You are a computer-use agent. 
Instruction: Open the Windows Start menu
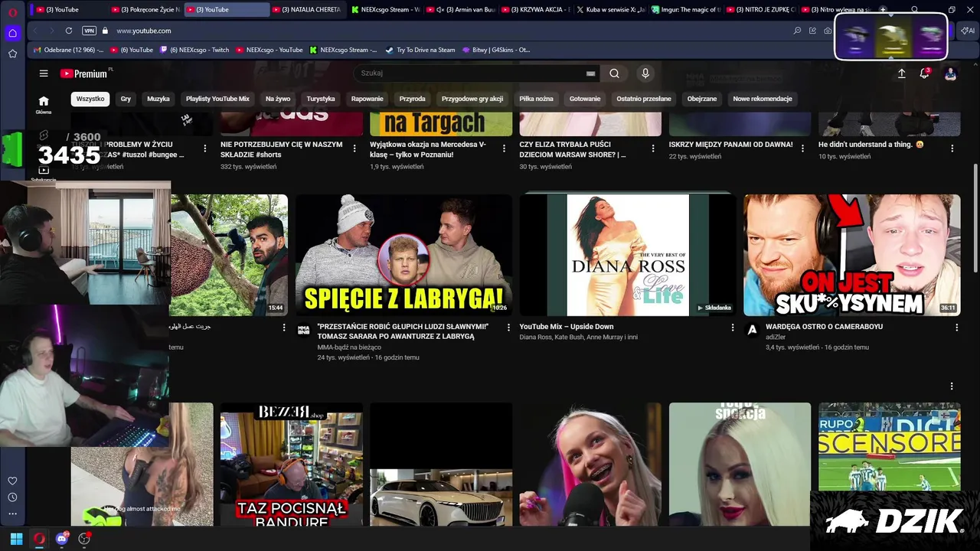(x=16, y=539)
